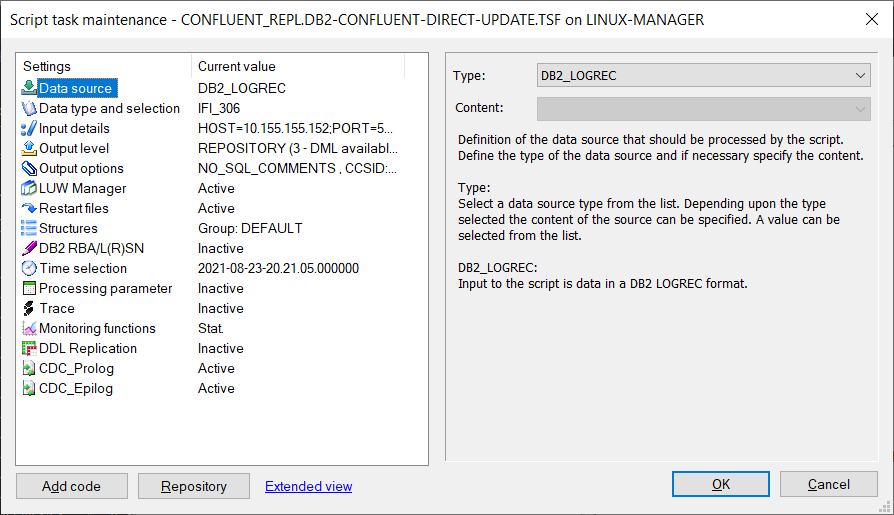The image size is (894, 515).
Task: Click the Trace setting icon
Action: (29, 308)
